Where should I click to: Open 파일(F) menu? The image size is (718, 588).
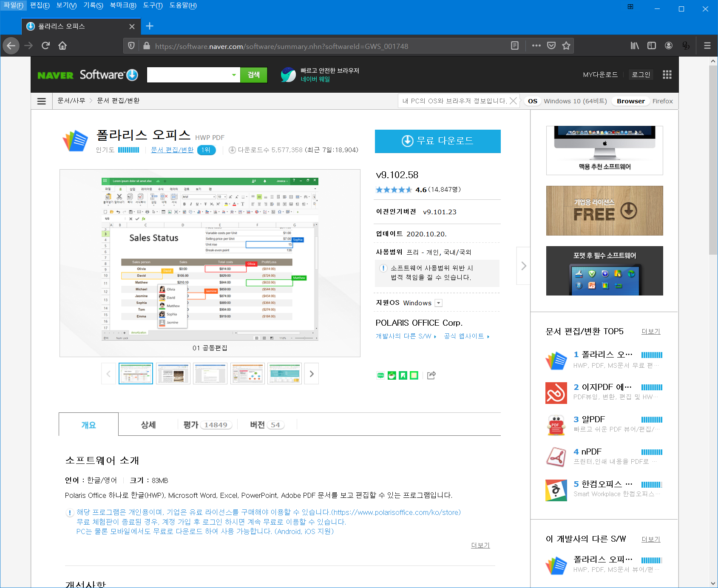tap(14, 6)
